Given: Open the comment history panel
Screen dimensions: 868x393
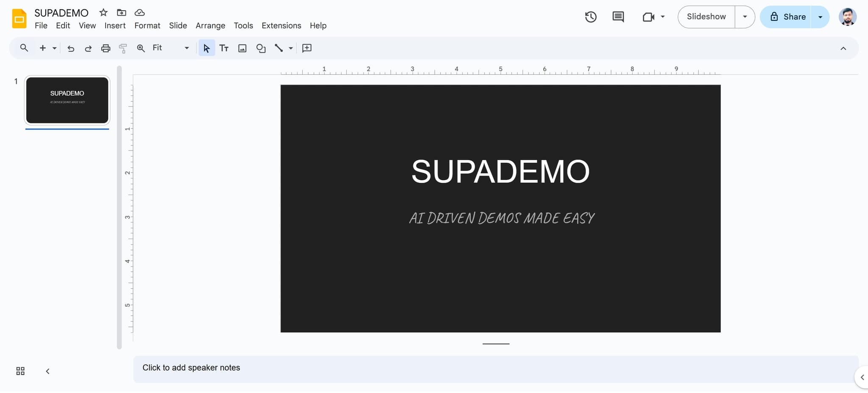Looking at the screenshot, I should pos(618,17).
